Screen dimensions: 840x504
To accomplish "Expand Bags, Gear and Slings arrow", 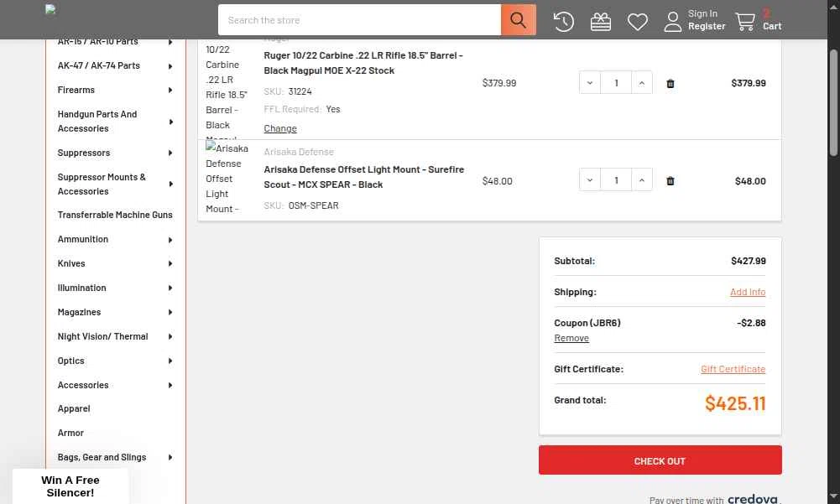I will [170, 457].
